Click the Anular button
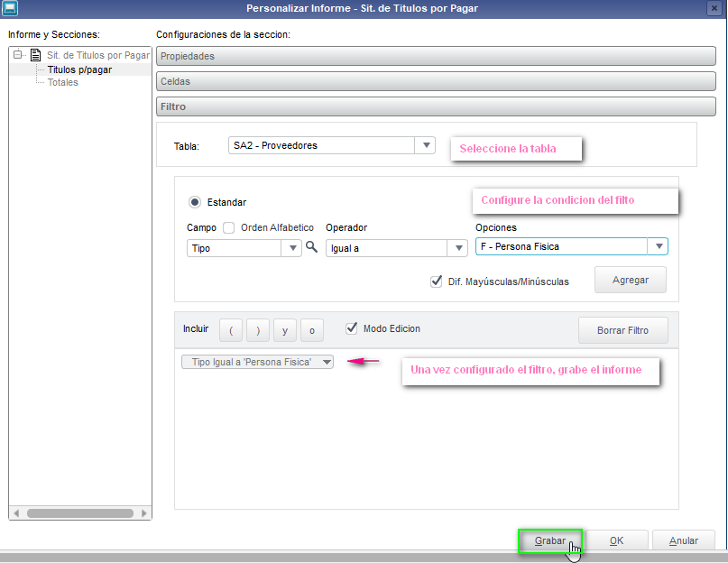This screenshot has width=728, height=563. (683, 540)
